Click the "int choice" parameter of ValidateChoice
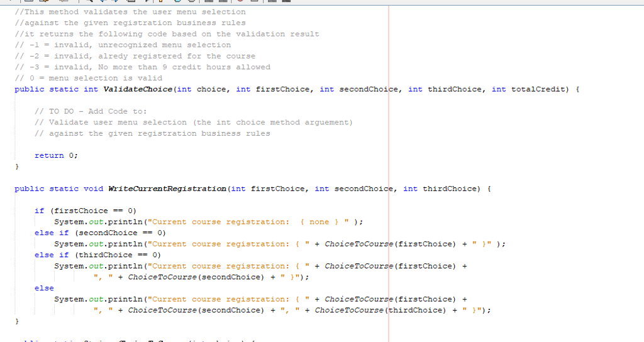Image resolution: width=644 pixels, height=342 pixels. (203, 89)
